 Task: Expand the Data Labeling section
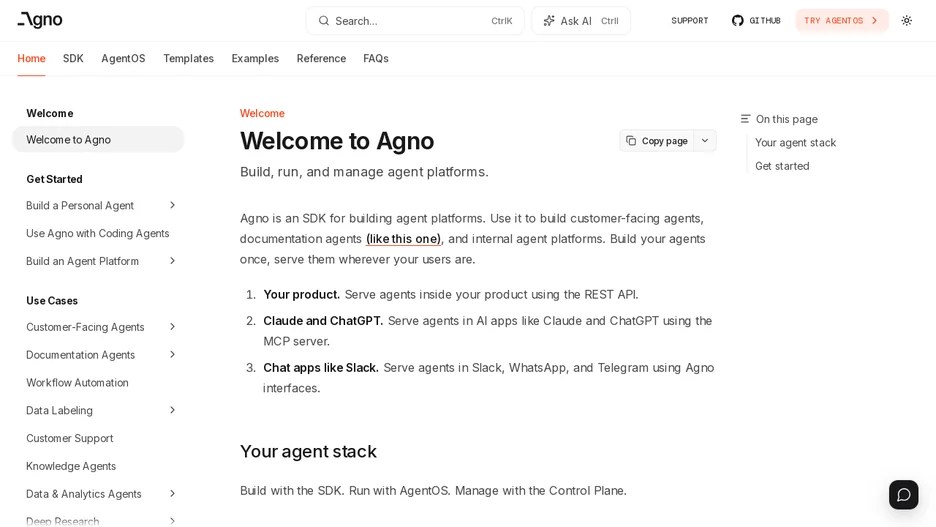[x=173, y=410]
